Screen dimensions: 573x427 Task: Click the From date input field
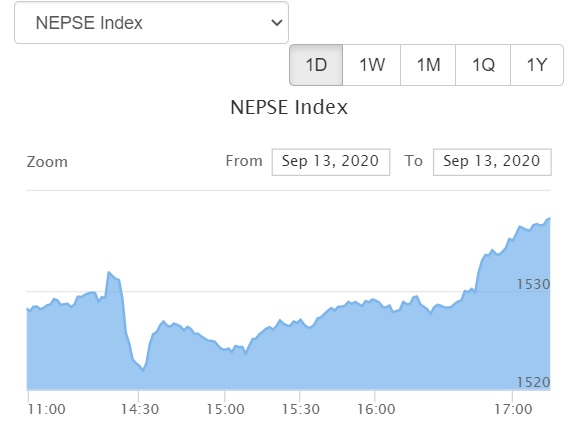pyautogui.click(x=331, y=162)
